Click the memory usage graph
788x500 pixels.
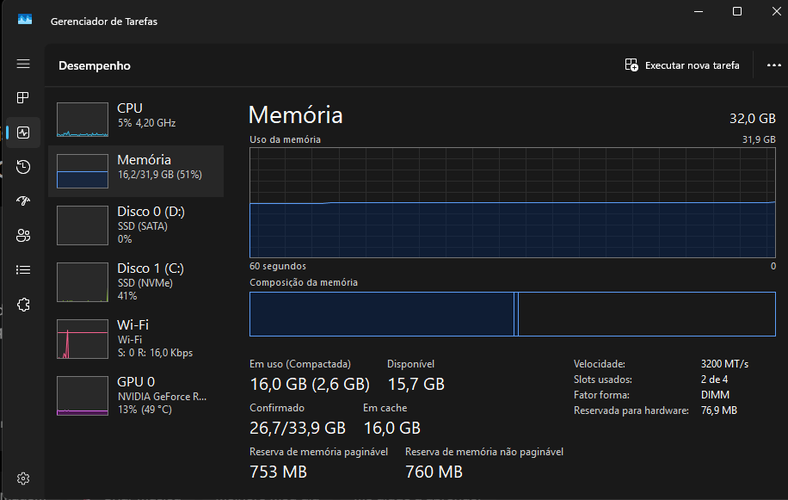pyautogui.click(x=513, y=203)
